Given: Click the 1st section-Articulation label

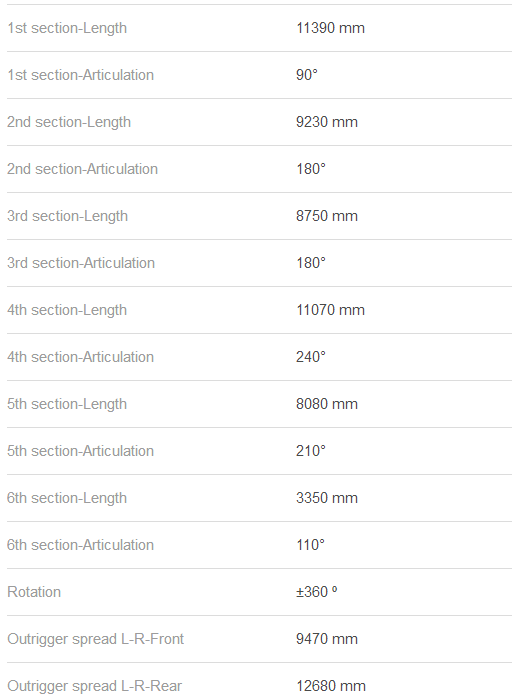Looking at the screenshot, I should click(80, 75).
